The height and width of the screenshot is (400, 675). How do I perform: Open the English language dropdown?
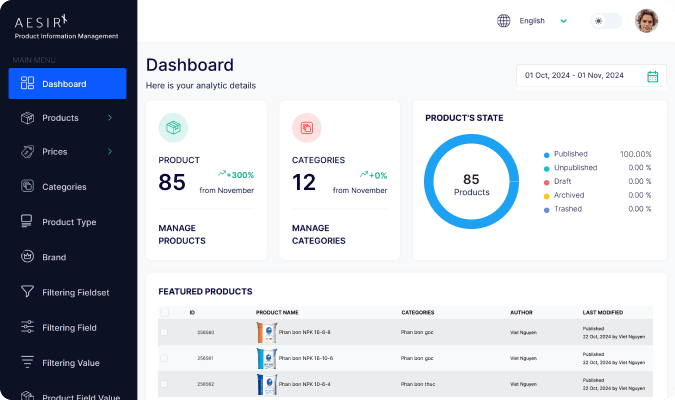tap(543, 20)
